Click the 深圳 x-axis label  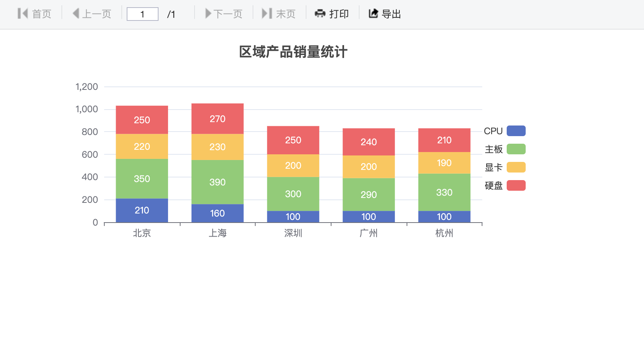[x=293, y=233]
